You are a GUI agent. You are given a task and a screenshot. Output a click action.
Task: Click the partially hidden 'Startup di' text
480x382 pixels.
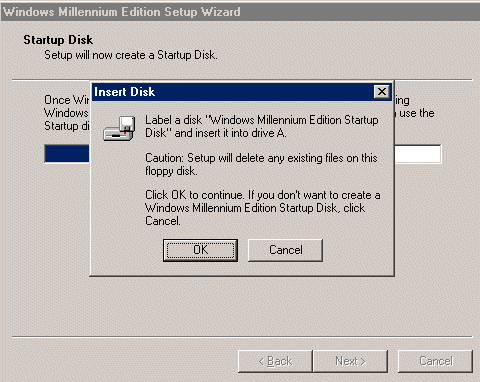[67, 126]
